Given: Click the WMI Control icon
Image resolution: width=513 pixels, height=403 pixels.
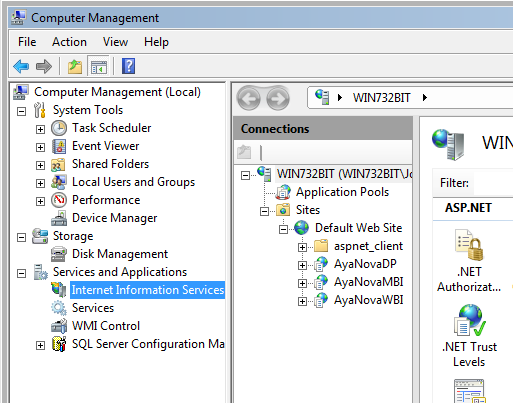Looking at the screenshot, I should pyautogui.click(x=59, y=326).
